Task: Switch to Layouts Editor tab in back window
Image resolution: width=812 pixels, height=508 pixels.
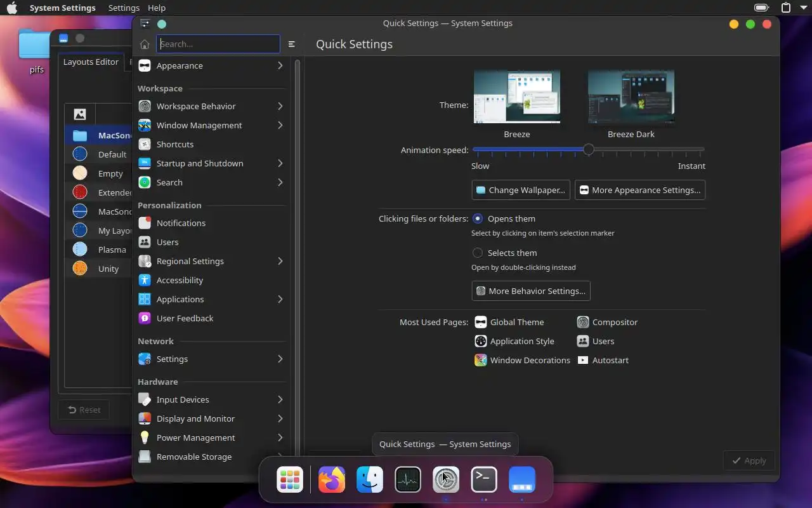Action: 91,62
